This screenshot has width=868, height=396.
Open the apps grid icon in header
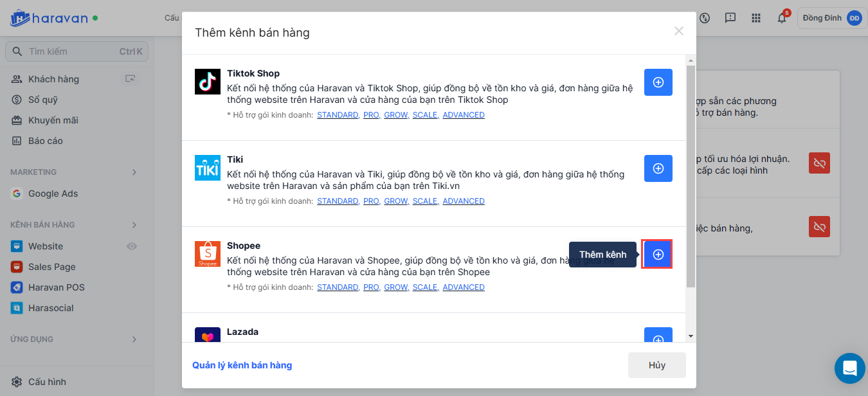(x=756, y=18)
